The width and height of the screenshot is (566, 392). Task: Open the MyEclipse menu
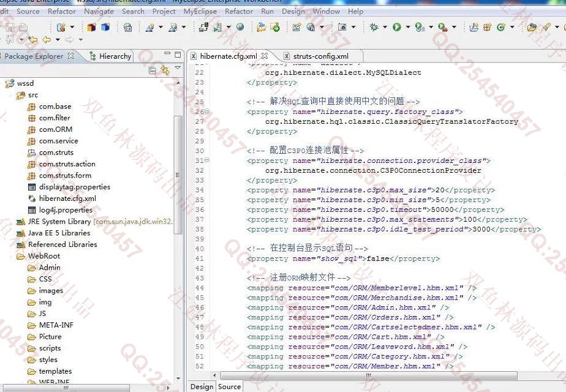(x=200, y=11)
